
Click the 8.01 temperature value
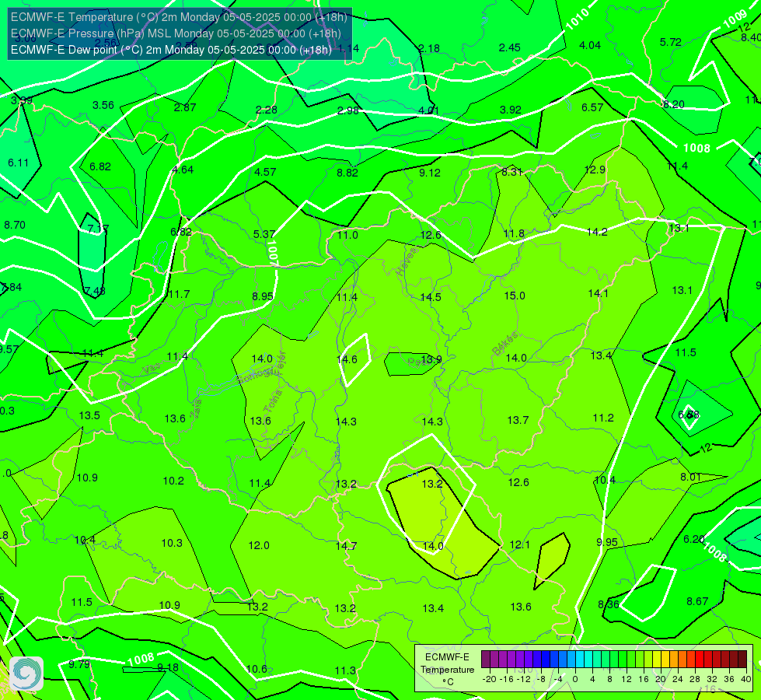[690, 477]
